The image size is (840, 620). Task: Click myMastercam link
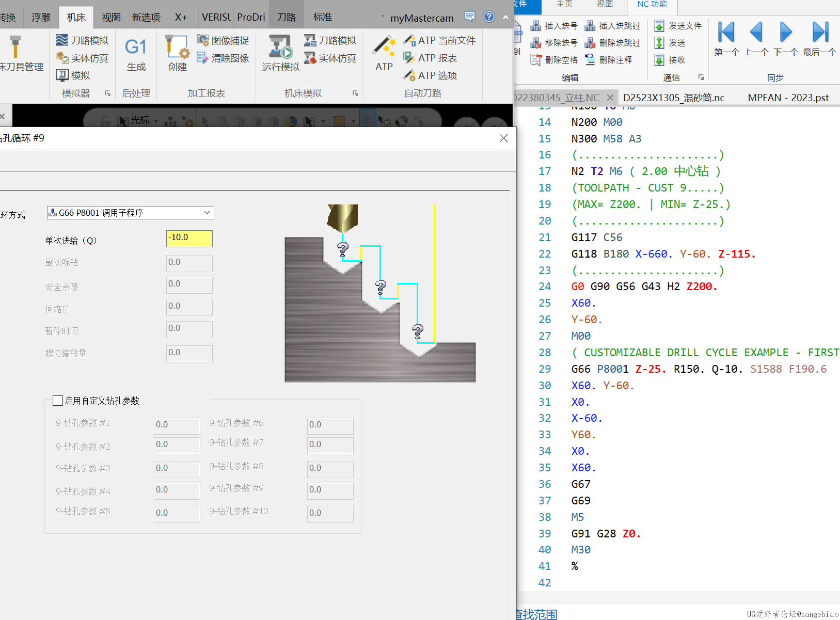click(x=422, y=18)
